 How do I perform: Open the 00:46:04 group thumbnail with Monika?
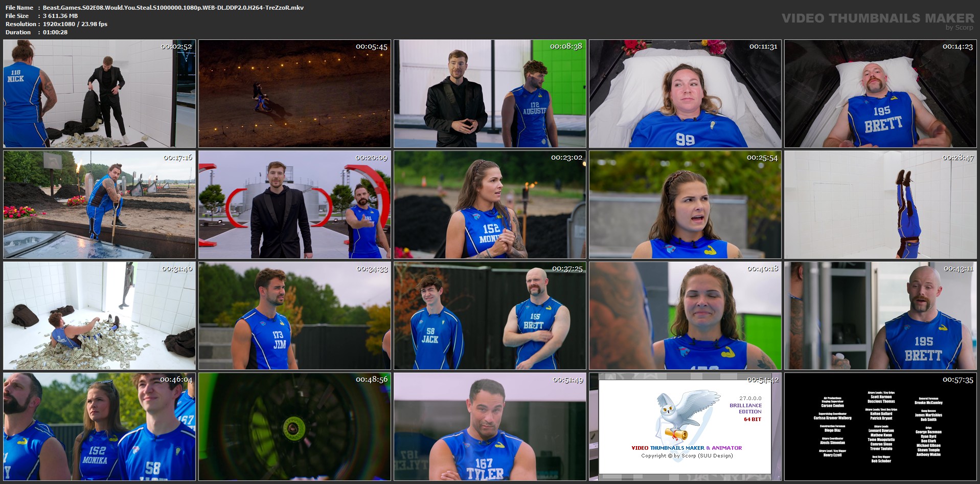coord(99,427)
